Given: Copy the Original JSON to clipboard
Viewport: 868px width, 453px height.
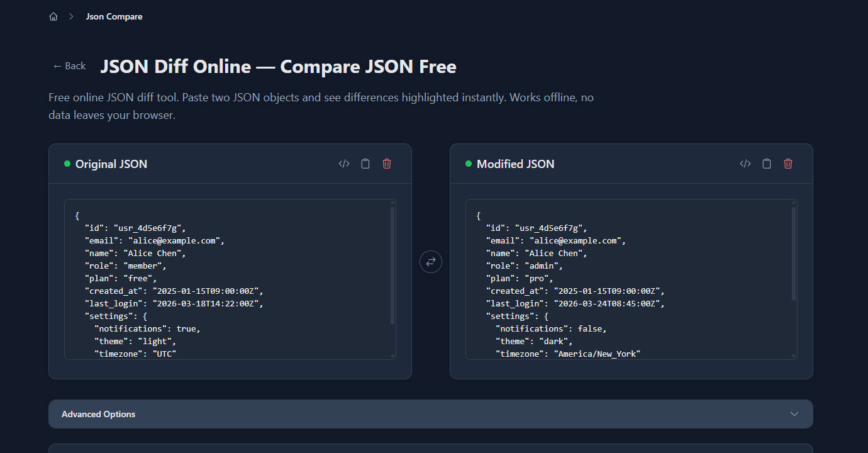Looking at the screenshot, I should [x=365, y=163].
